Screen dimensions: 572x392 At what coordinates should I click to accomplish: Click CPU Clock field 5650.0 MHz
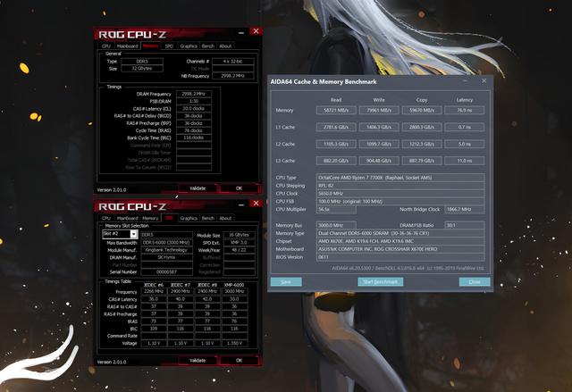(x=400, y=194)
